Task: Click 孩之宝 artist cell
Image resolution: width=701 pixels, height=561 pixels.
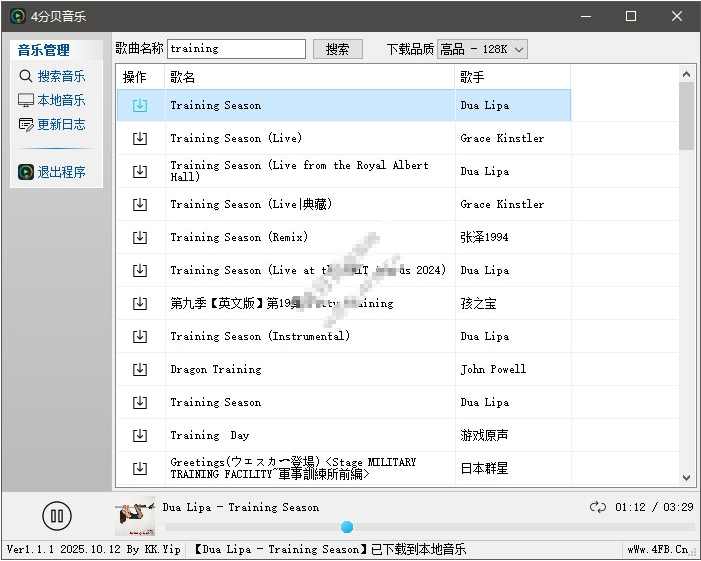Action: 478,304
